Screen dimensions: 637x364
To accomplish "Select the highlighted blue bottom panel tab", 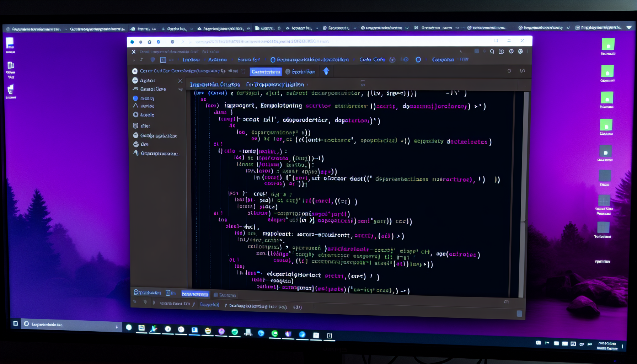I will pos(195,294).
